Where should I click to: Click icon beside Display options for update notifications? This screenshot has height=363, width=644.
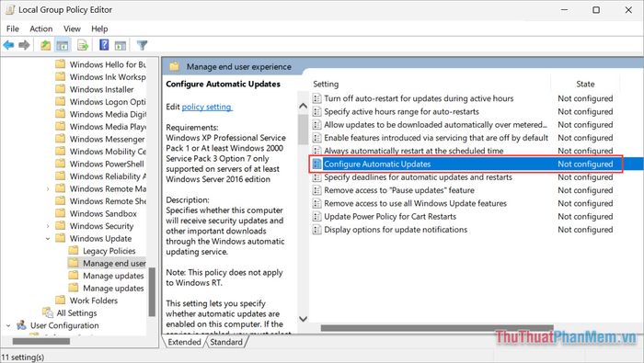(316, 230)
